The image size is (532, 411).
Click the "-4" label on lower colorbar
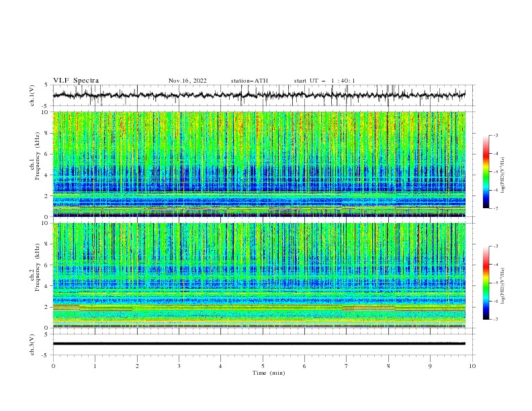495,265
